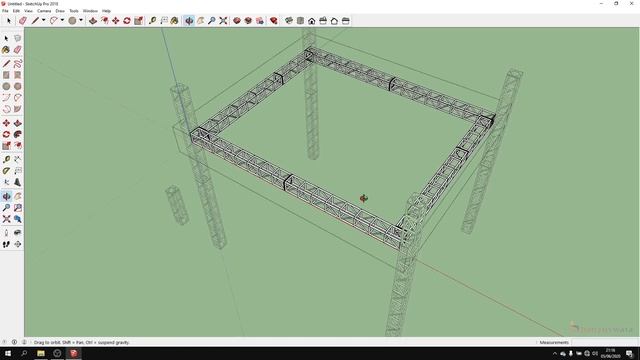Select Zoom Extents in top toolbar
The height and width of the screenshot is (360, 640).
(x=223, y=20)
